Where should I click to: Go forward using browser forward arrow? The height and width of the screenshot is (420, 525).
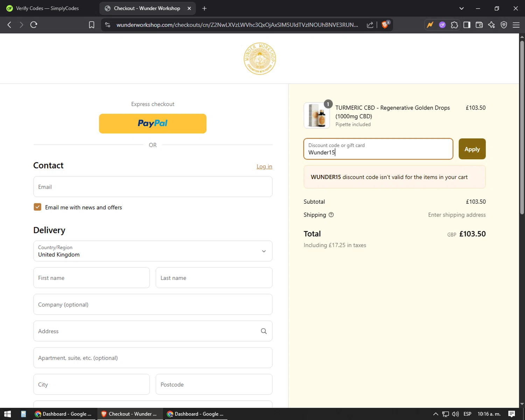click(x=21, y=25)
